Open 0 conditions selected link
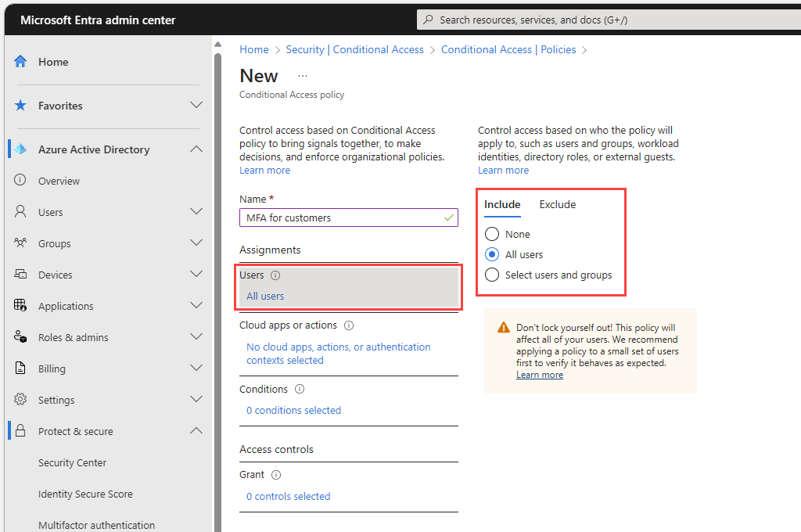 point(293,411)
